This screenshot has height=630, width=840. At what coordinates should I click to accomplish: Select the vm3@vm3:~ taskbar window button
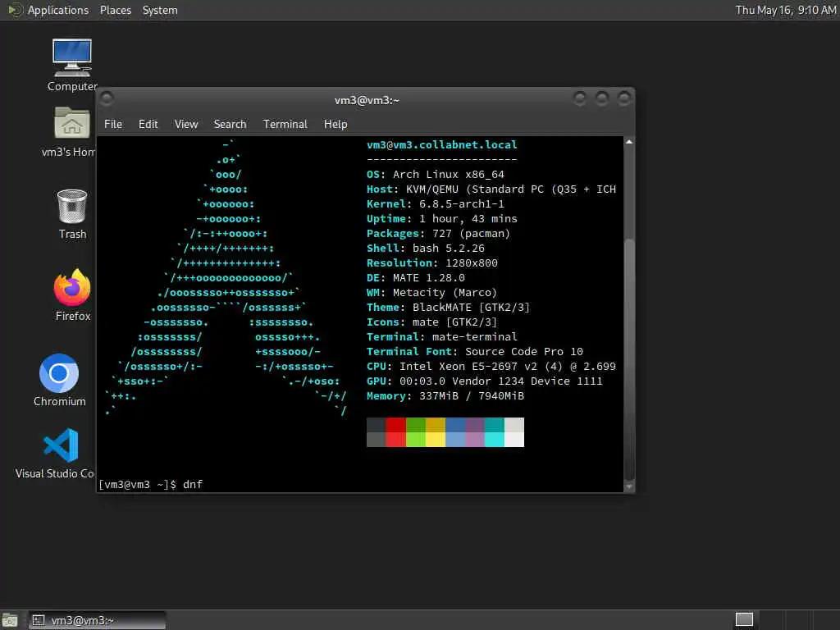(x=97, y=620)
